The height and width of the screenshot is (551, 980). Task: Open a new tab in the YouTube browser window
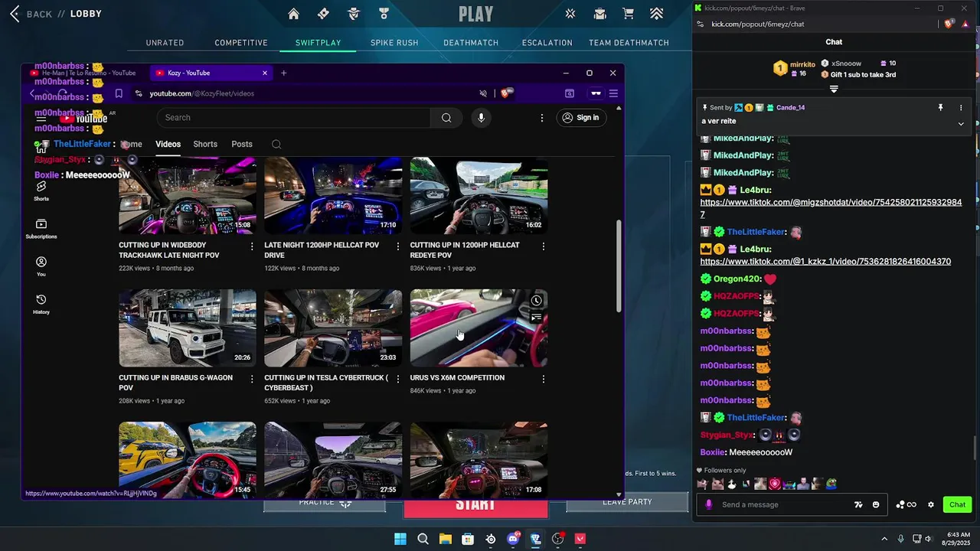tap(283, 73)
